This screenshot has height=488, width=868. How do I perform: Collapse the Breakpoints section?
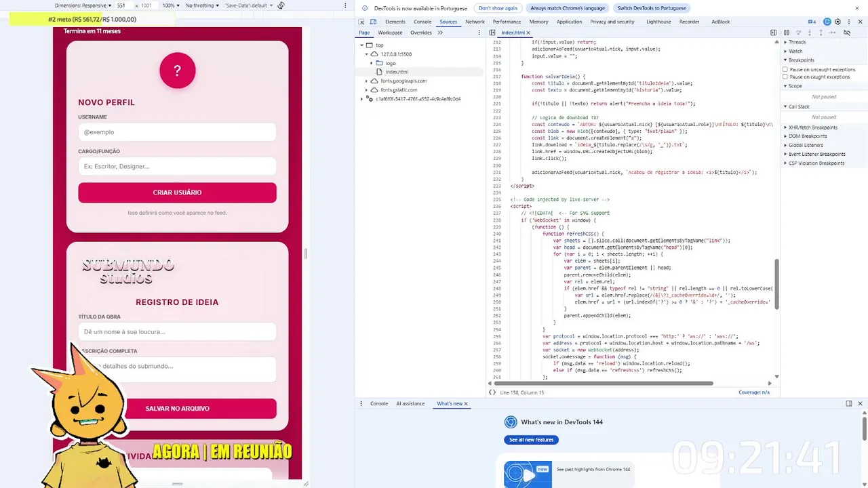(801, 60)
